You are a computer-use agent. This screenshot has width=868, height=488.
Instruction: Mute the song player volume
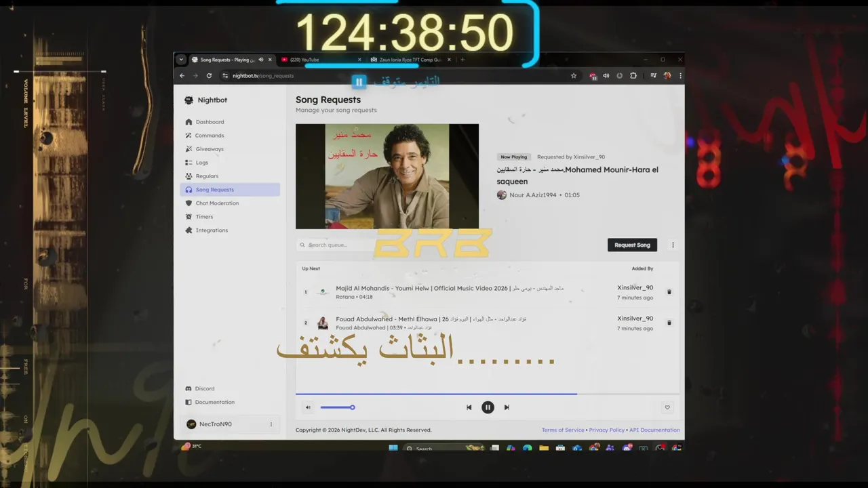(308, 407)
